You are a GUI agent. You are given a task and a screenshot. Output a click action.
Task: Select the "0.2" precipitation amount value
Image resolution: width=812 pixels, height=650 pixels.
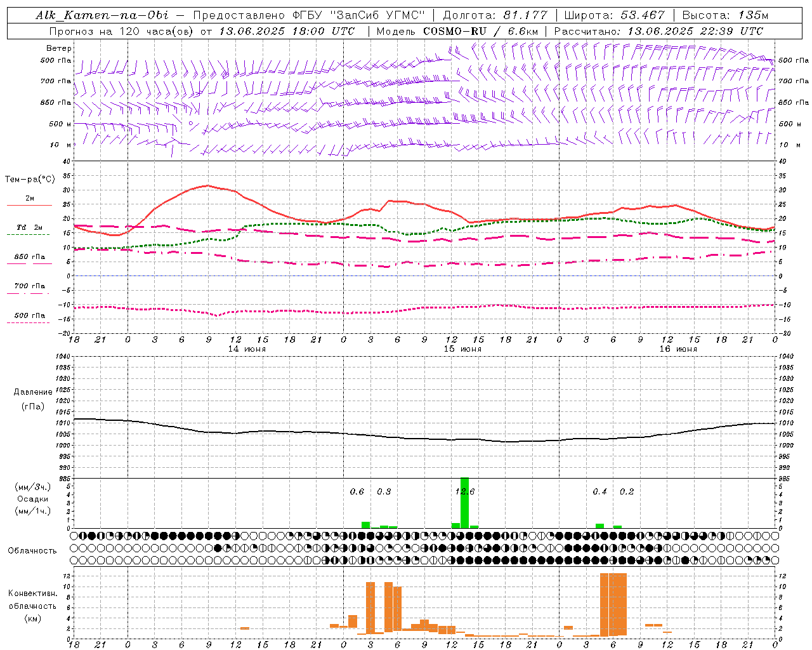627,491
